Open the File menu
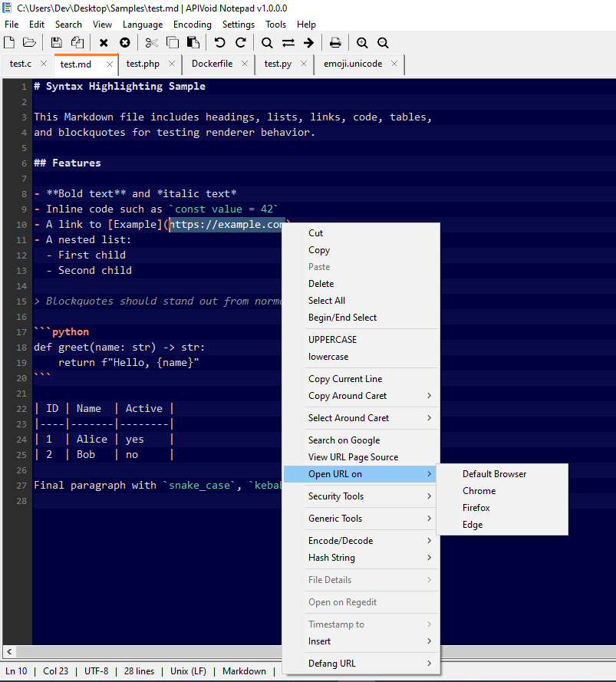Screen dimensions: 616x682 pyautogui.click(x=12, y=25)
